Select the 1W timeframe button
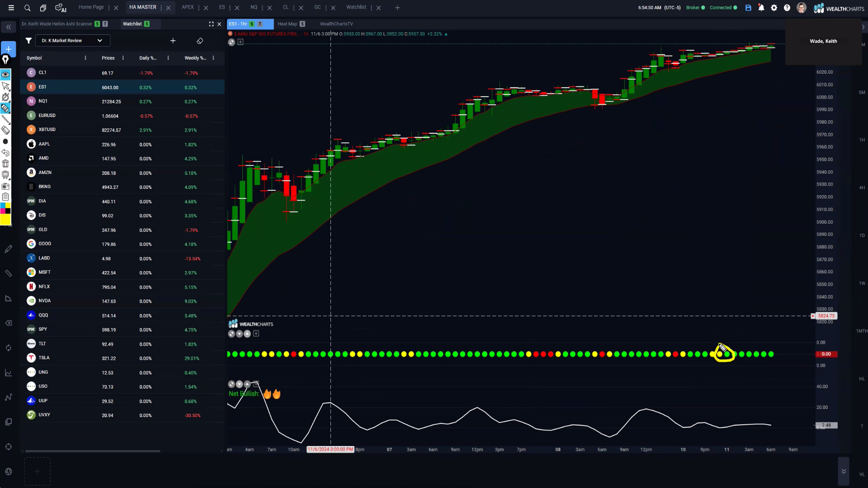Image resolution: width=868 pixels, height=488 pixels. click(862, 283)
